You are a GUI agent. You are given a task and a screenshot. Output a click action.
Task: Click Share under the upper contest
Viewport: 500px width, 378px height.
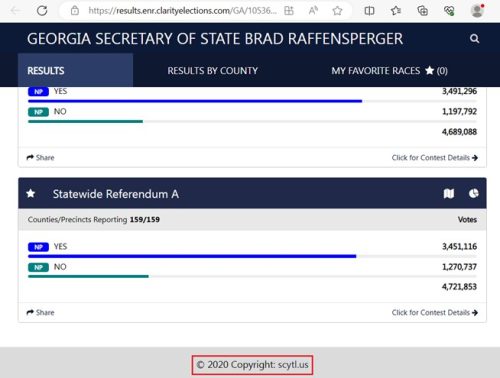(x=40, y=157)
